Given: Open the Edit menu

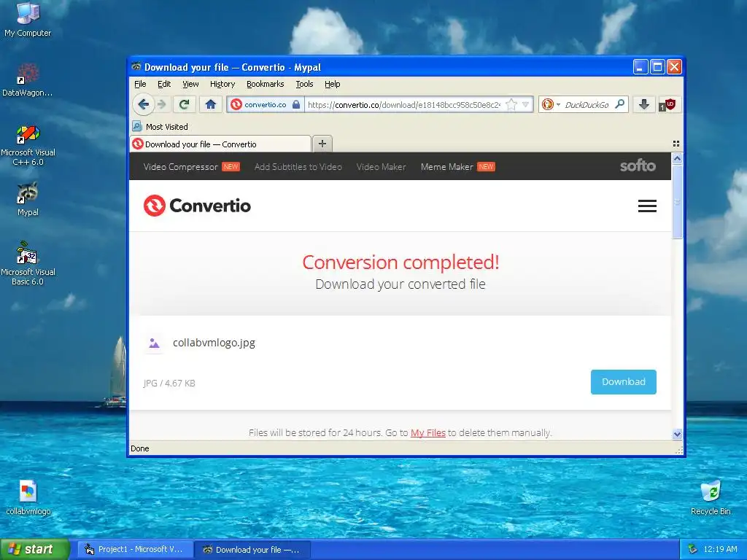Looking at the screenshot, I should tap(164, 85).
